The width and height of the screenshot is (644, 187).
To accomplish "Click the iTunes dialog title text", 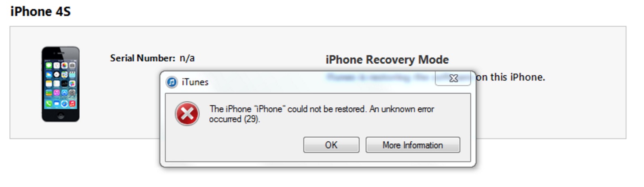I will pyautogui.click(x=195, y=82).
